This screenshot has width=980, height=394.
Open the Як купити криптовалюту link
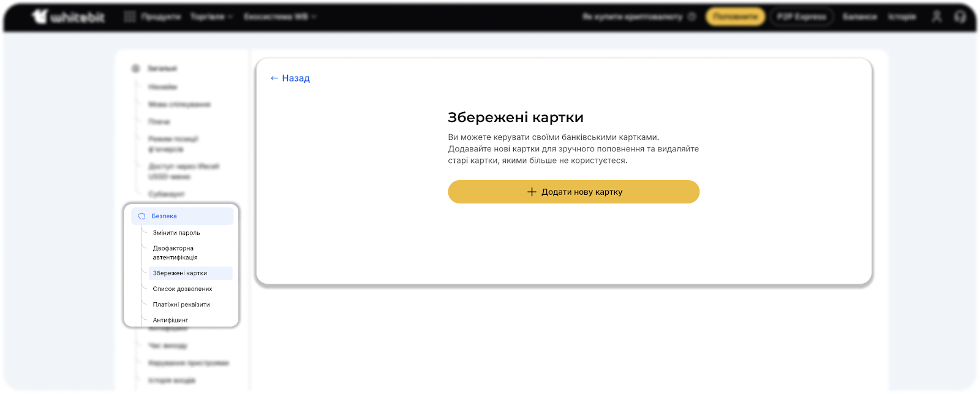(633, 17)
